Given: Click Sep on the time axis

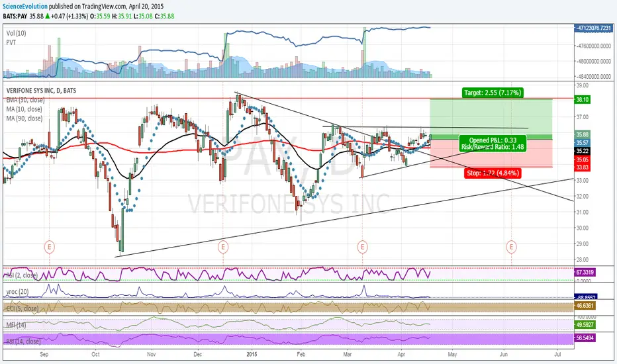Looking at the screenshot, I should point(44,354).
